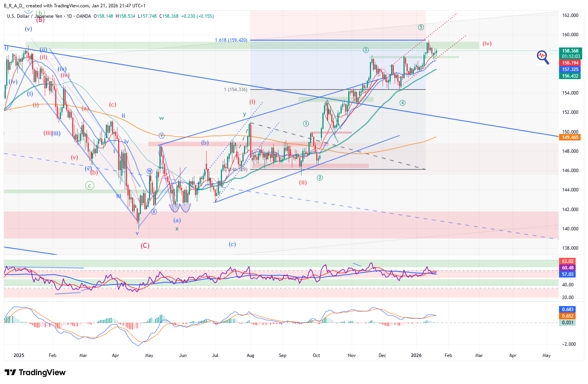Click the current price tag 158.368
The height and width of the screenshot is (384, 588).
[x=570, y=51]
